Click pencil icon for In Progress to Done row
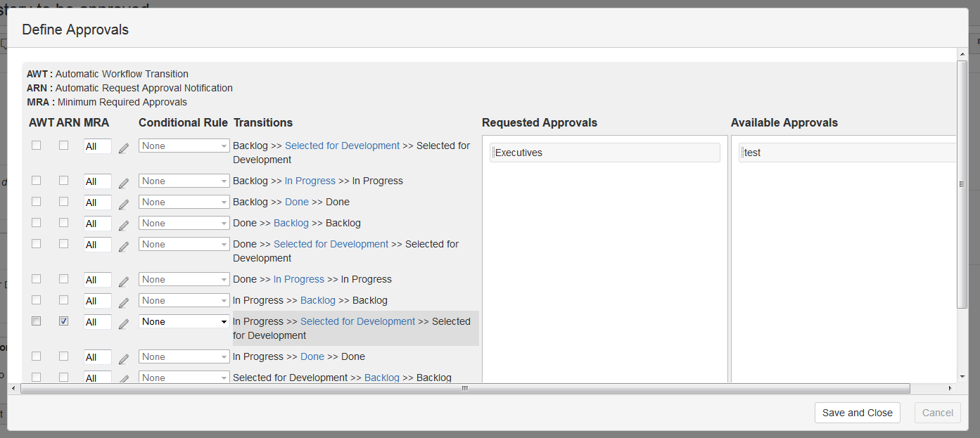The width and height of the screenshot is (980, 438). pos(124,359)
